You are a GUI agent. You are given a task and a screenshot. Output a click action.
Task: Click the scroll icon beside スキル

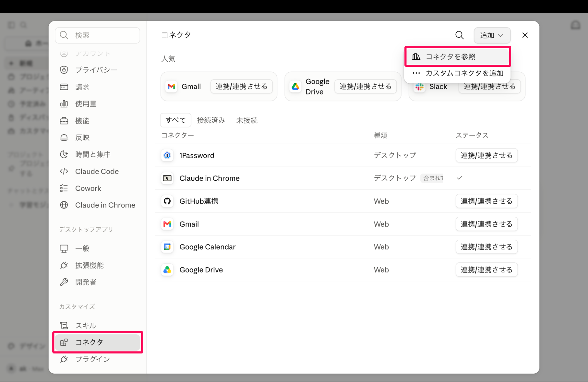[64, 326]
